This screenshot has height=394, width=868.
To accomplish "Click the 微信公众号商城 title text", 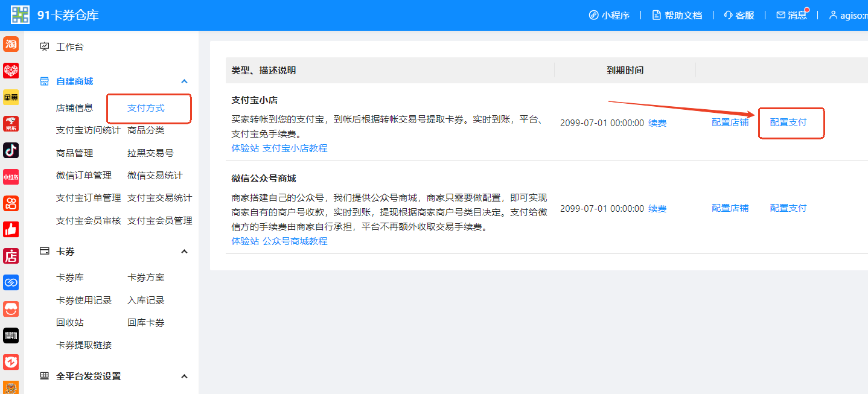I will (264, 179).
